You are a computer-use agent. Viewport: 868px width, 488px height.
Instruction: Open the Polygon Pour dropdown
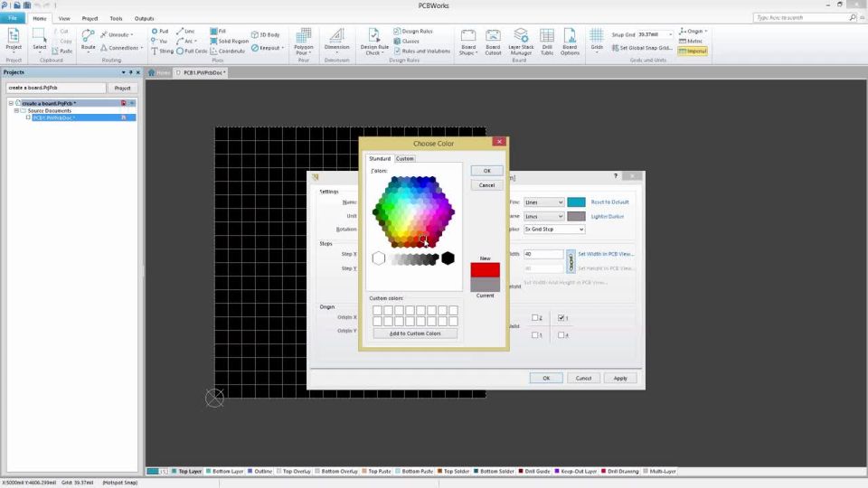(x=304, y=42)
